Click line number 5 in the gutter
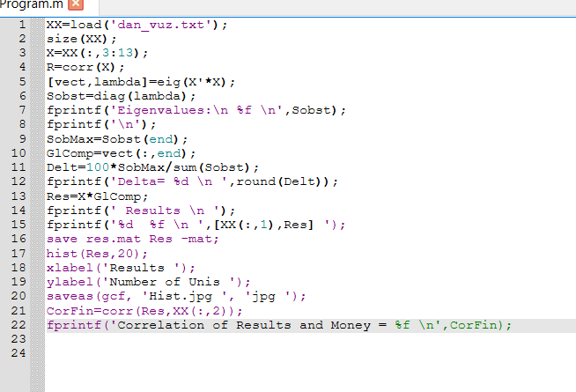 click(21, 82)
